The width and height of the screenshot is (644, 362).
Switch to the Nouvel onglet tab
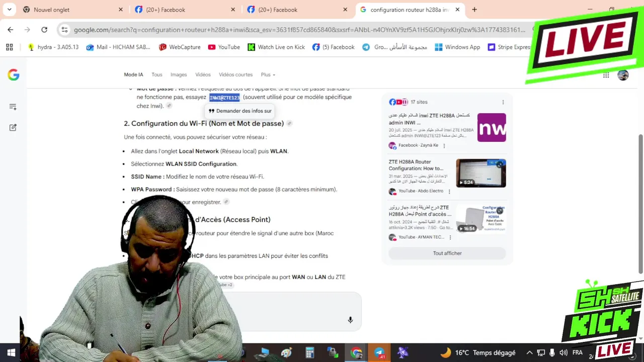click(x=72, y=10)
